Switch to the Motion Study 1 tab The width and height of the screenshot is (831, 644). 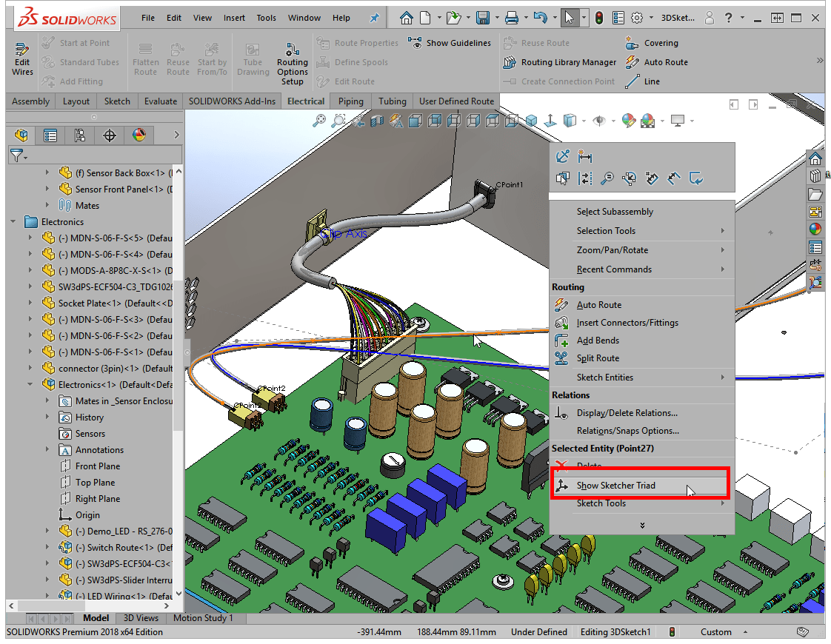click(203, 618)
